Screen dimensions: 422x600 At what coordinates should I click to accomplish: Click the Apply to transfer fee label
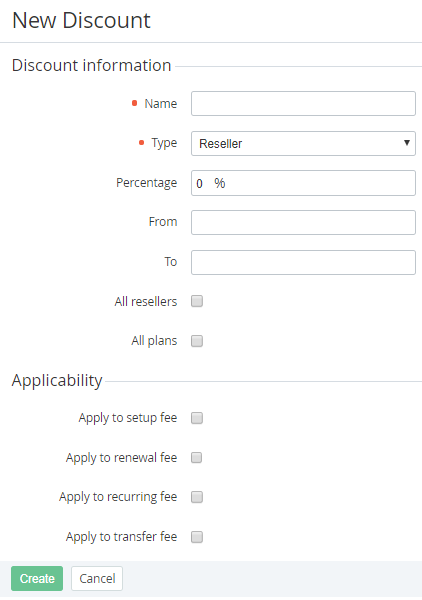point(121,537)
